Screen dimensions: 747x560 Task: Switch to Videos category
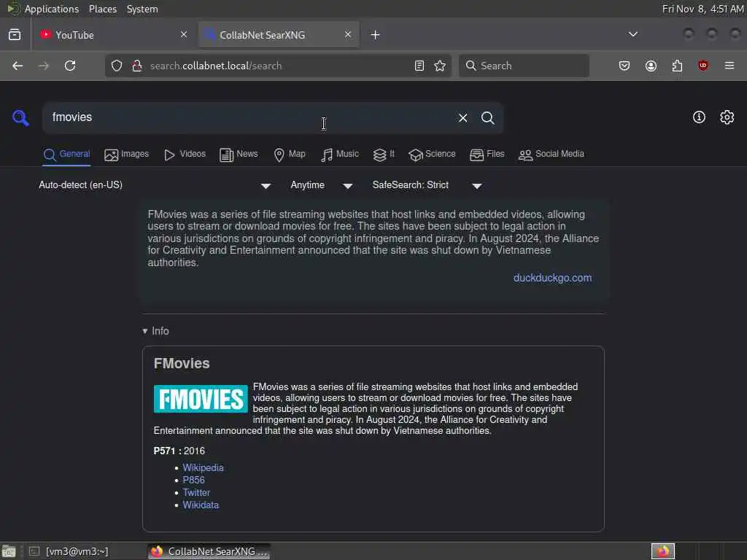(185, 155)
